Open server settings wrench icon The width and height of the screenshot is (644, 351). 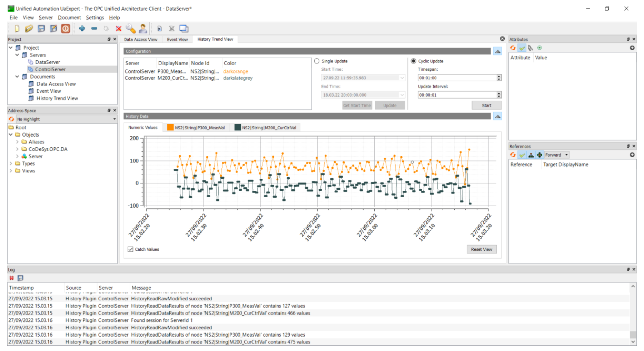[x=130, y=29]
